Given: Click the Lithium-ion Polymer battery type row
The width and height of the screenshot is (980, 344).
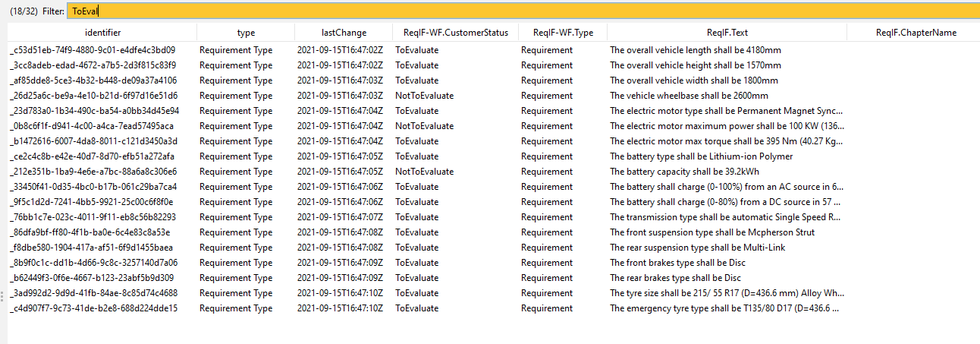Looking at the screenshot, I should click(701, 156).
